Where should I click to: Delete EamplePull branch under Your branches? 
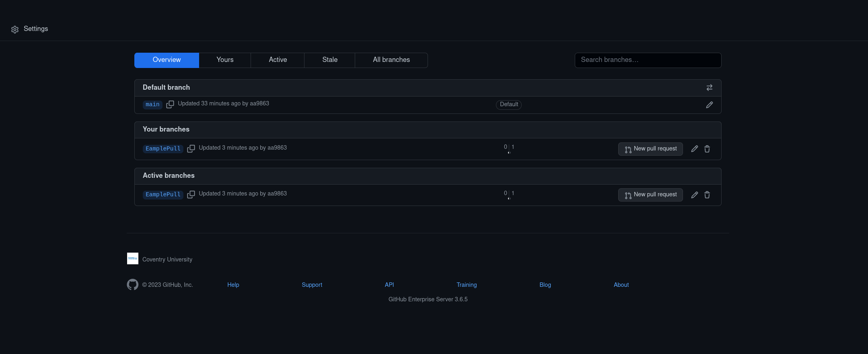tap(707, 149)
